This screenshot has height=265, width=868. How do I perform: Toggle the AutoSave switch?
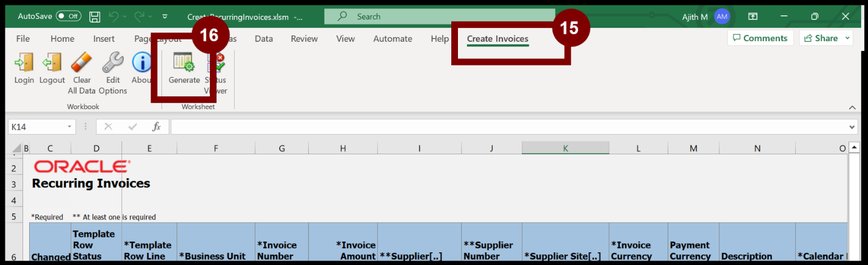[69, 16]
